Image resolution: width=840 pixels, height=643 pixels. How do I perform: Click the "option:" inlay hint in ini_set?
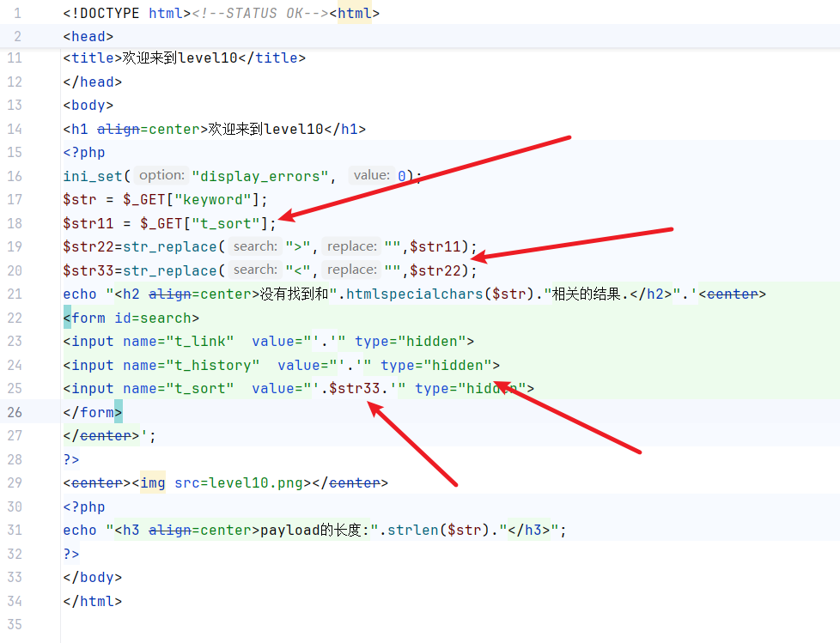161,175
